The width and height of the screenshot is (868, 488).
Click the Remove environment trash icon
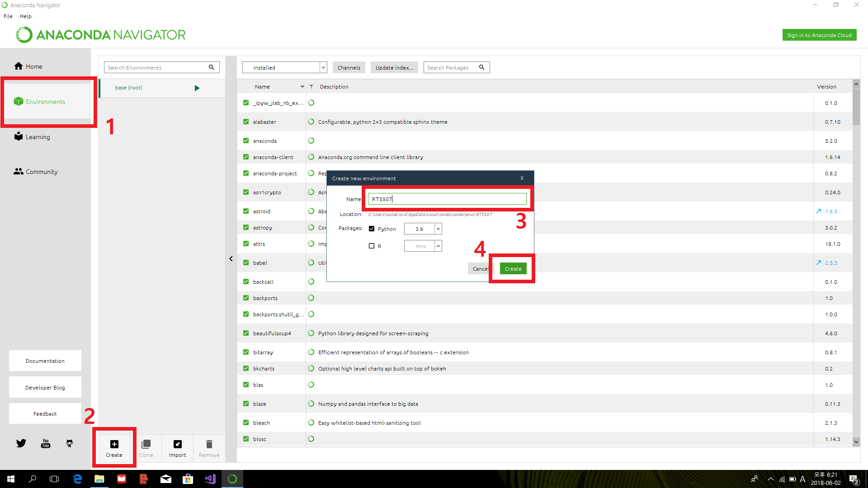click(209, 444)
